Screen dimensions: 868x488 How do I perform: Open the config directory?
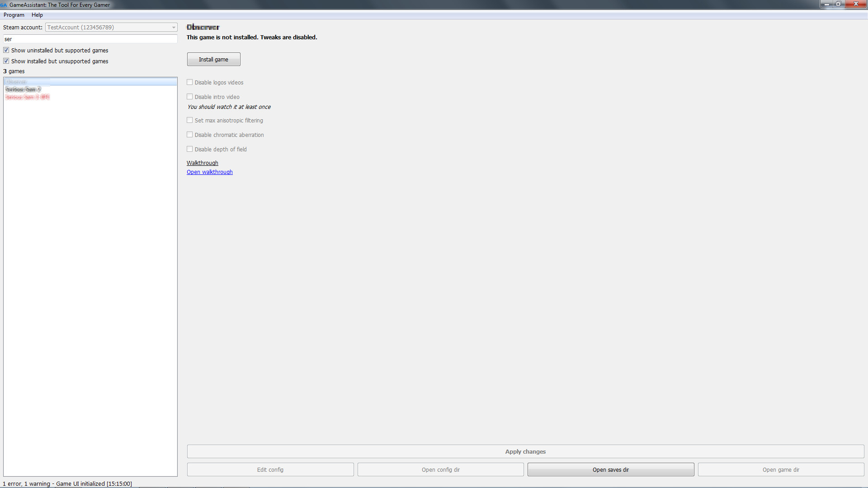point(440,469)
